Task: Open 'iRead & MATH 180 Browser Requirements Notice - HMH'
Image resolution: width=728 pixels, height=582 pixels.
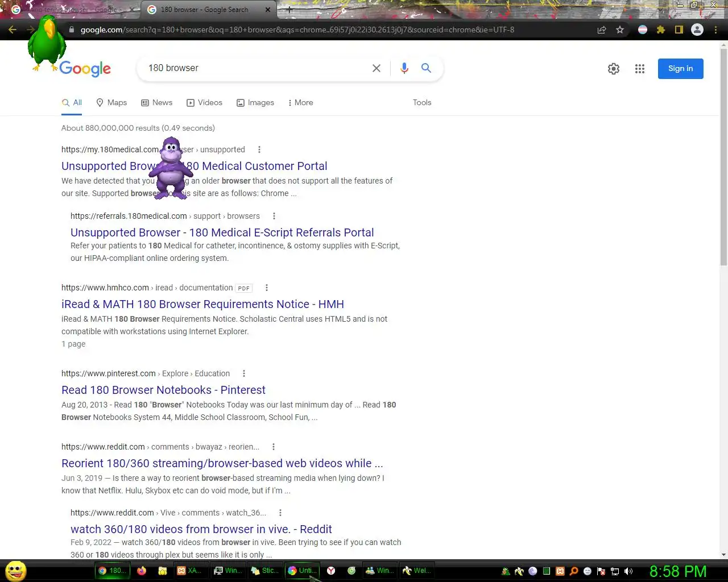Action: pyautogui.click(x=202, y=304)
